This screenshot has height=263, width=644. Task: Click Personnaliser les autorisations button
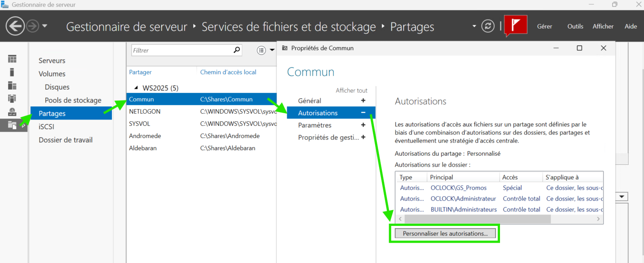pyautogui.click(x=445, y=234)
